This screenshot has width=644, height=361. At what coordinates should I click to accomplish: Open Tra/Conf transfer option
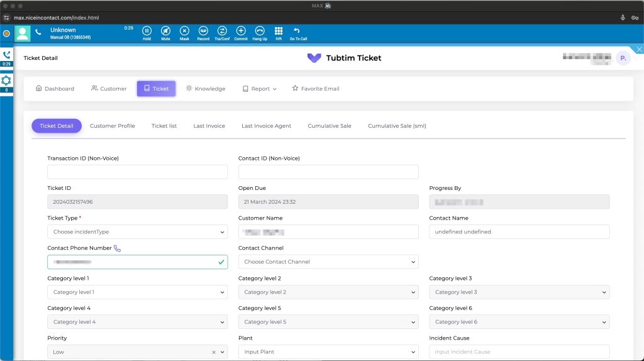coord(222,31)
